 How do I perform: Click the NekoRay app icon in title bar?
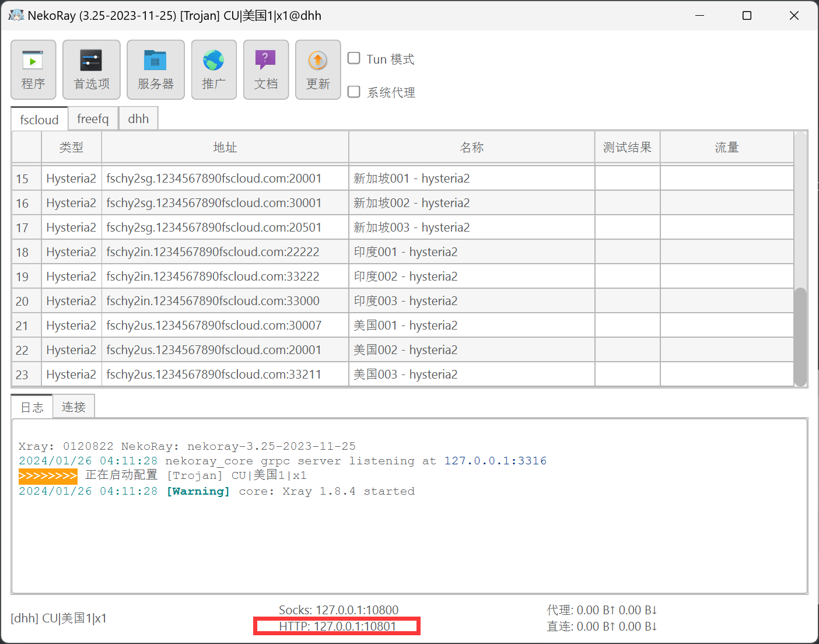click(16, 15)
